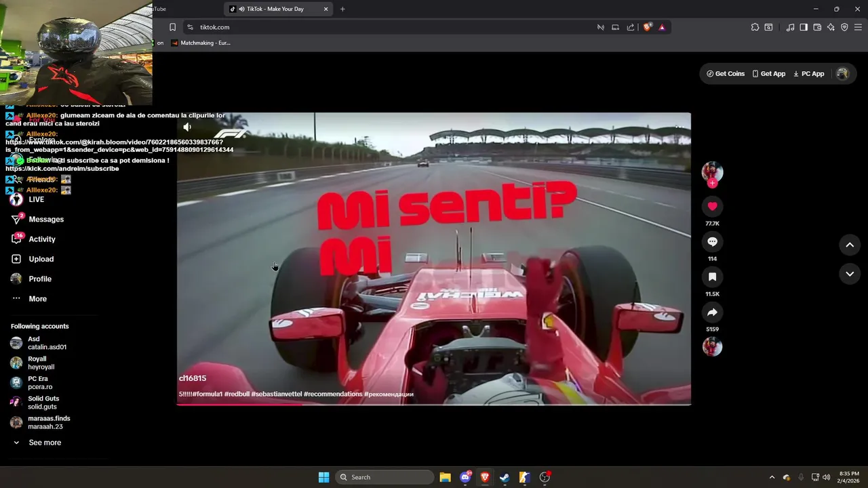Open Discord from the taskbar
This screenshot has height=488, width=868.
465,477
